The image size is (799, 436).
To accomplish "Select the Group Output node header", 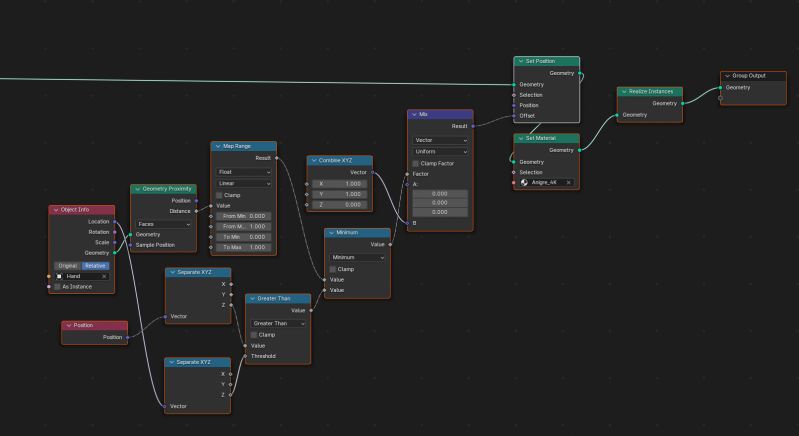I will tap(753, 76).
